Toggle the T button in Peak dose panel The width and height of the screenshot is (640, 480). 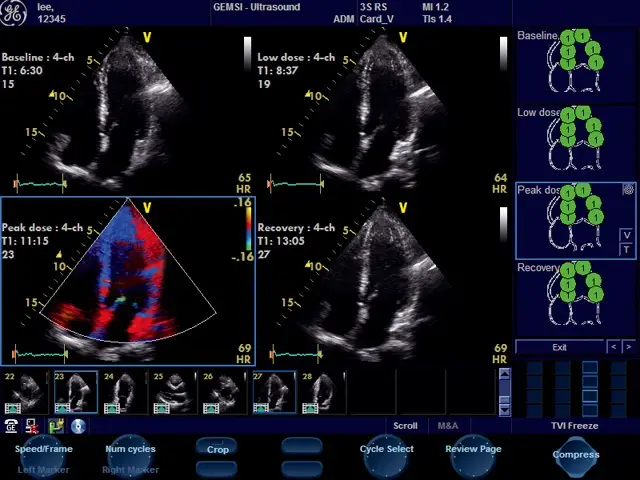pyautogui.click(x=626, y=249)
